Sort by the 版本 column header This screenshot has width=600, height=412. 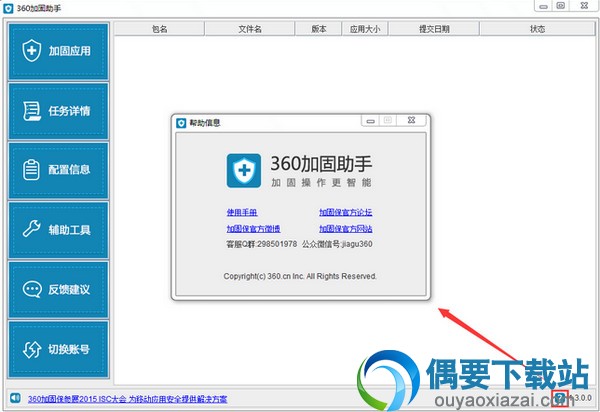[318, 29]
